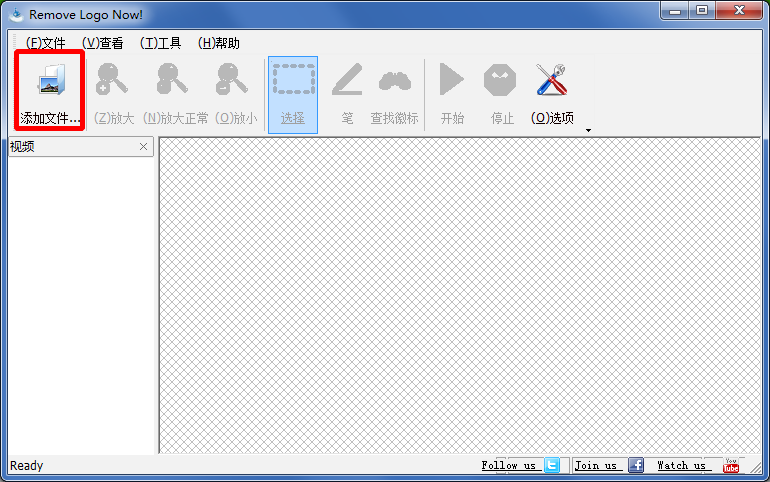Close the 视频 side panel
The width and height of the screenshot is (770, 482).
[143, 146]
